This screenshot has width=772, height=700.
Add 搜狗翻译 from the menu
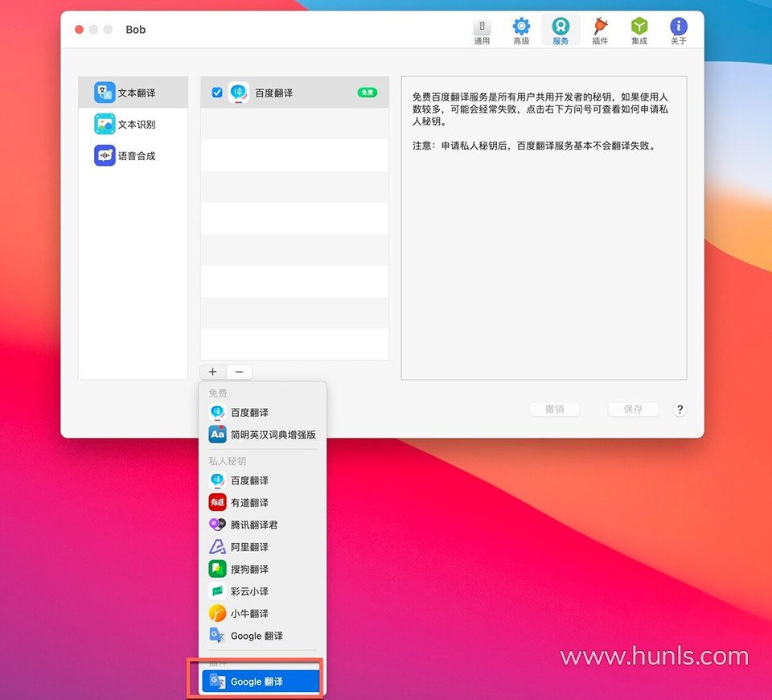(262, 569)
